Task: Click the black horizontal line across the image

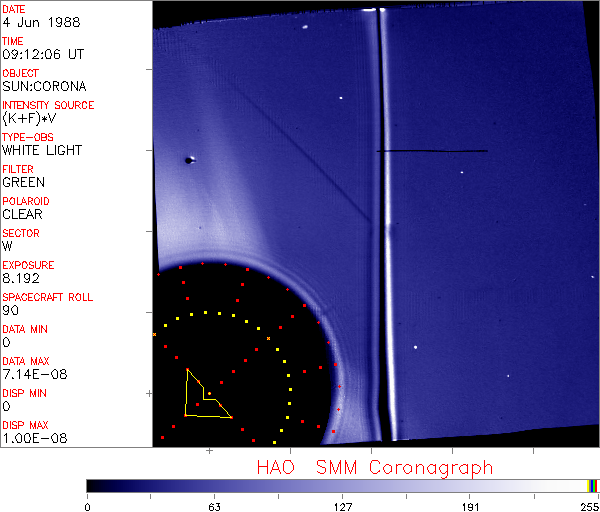Action: point(432,151)
